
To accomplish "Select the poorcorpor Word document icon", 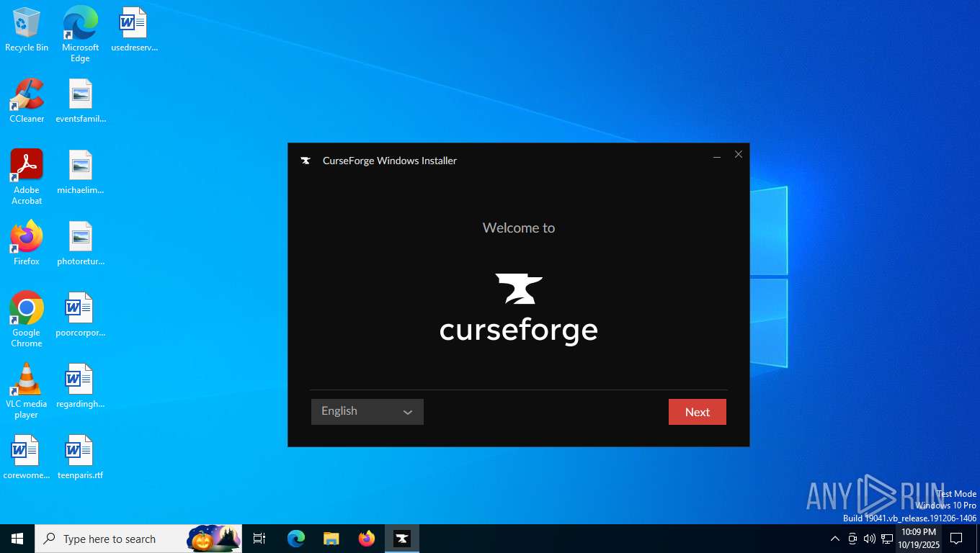I will [x=81, y=315].
